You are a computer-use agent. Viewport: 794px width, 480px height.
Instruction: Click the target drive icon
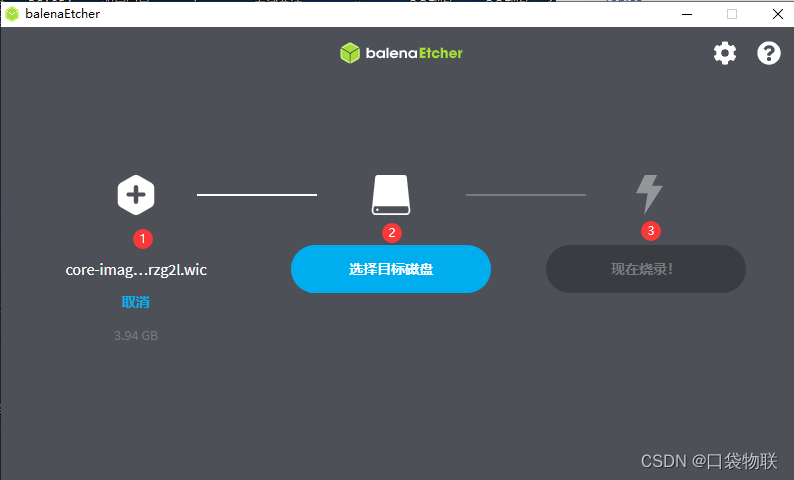tap(391, 195)
